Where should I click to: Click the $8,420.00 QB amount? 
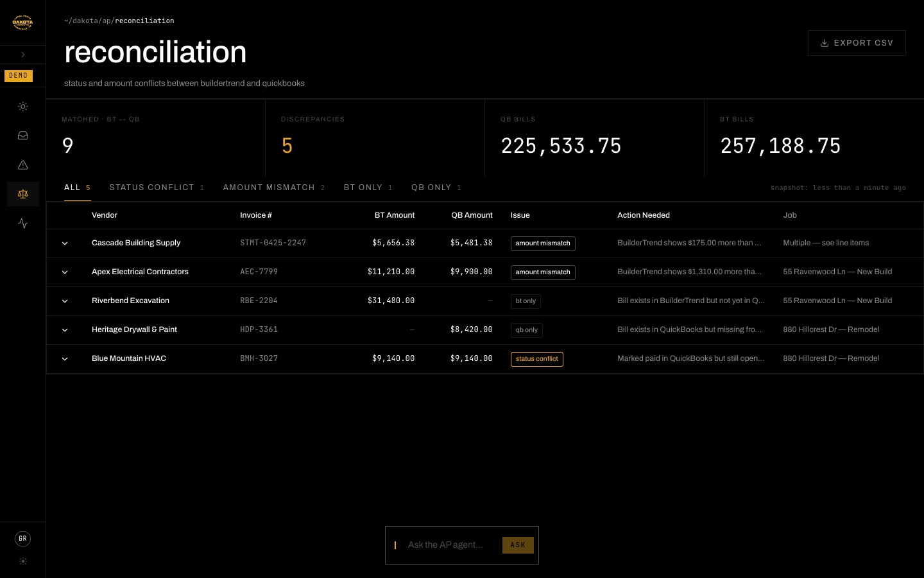[x=472, y=329]
